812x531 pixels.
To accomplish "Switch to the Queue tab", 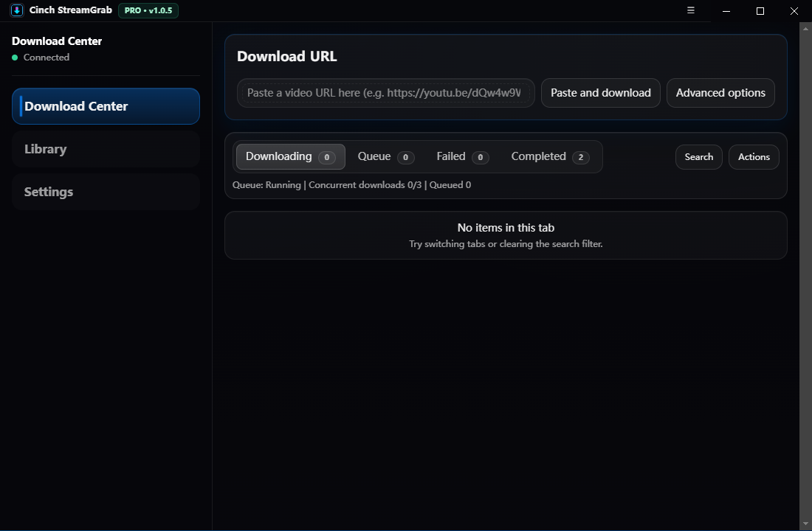I will [385, 157].
